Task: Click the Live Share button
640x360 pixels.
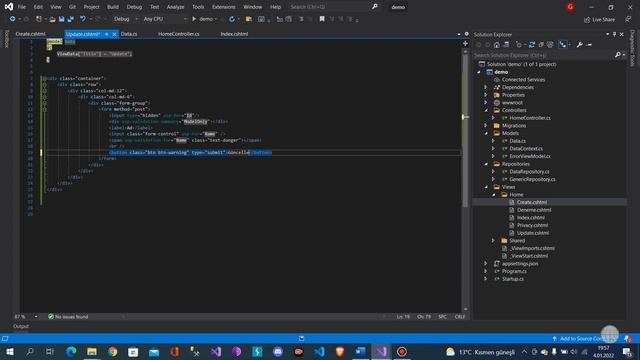Action: pos(599,20)
